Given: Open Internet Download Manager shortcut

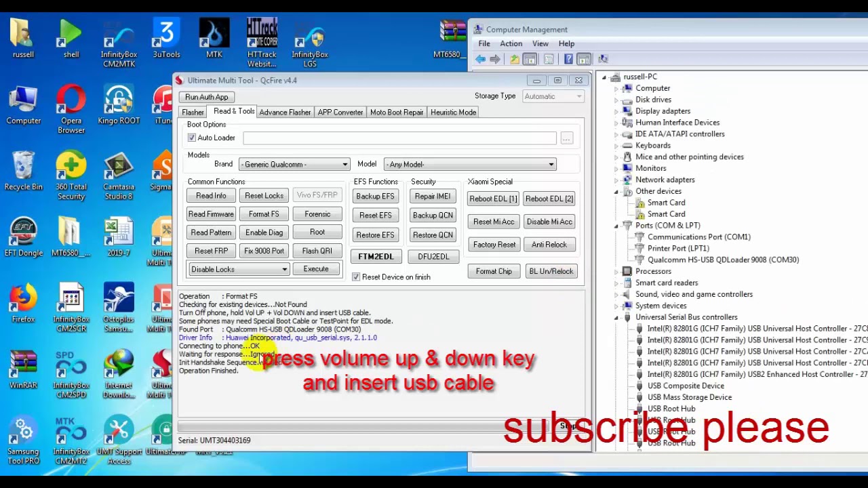Looking at the screenshot, I should (119, 373).
